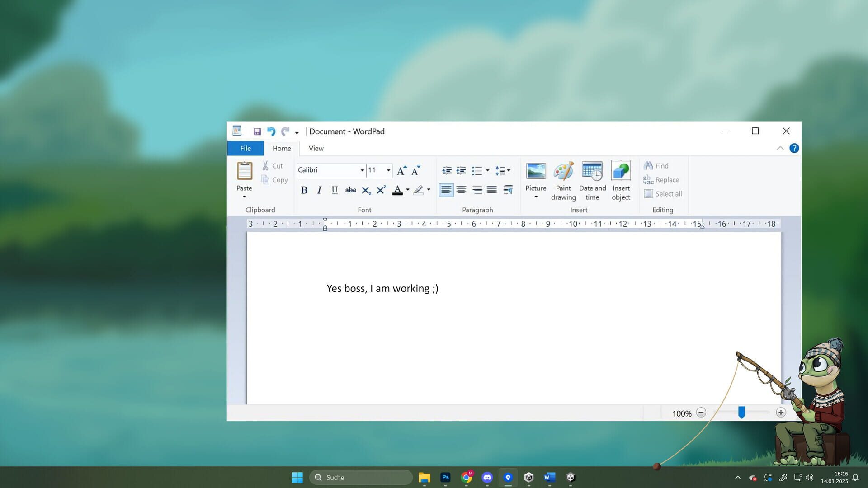The image size is (868, 488).
Task: Open Chrome from the taskbar
Action: 466,477
